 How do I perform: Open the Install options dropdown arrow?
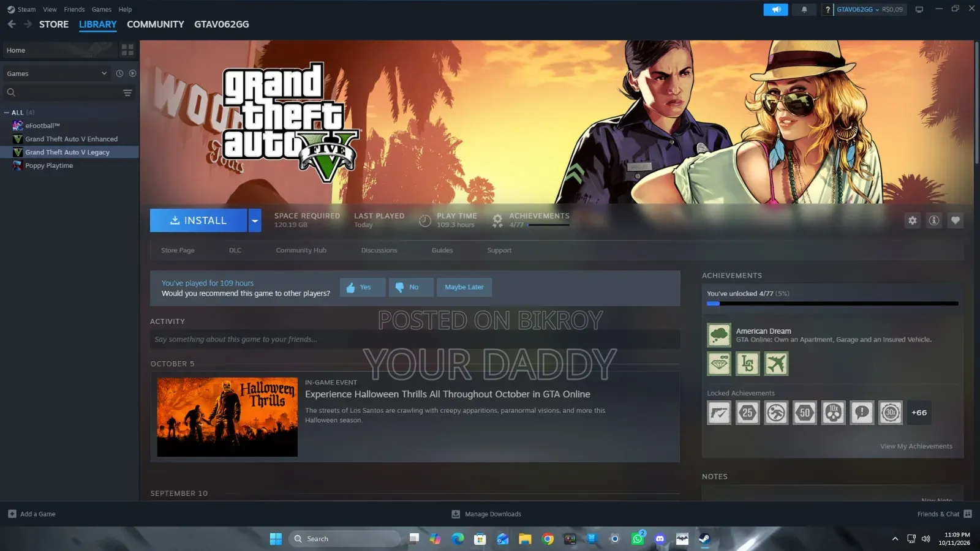pyautogui.click(x=255, y=220)
